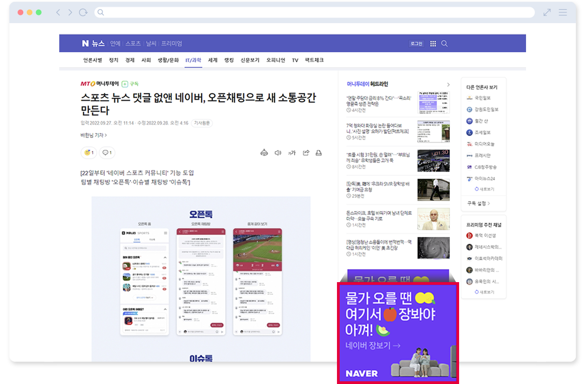This screenshot has height=384, width=588.
Task: Toggle the 구독 subscribe button for 머니투데이
Action: (x=130, y=84)
